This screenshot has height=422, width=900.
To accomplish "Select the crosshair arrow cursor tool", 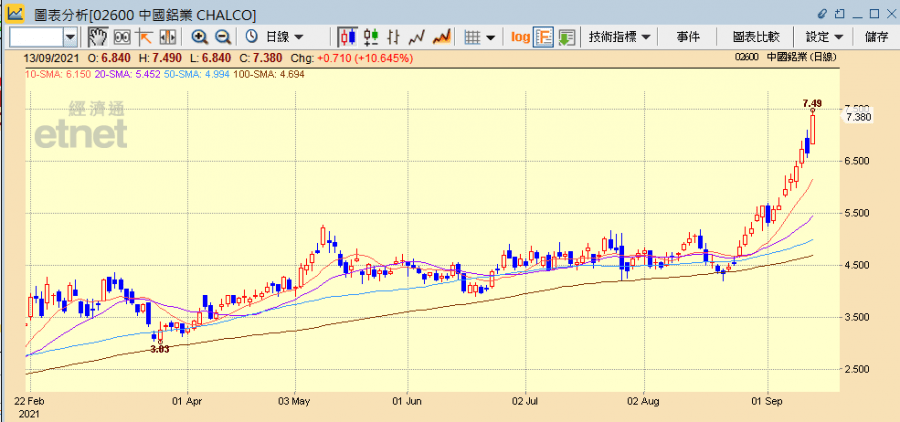I will pos(144,37).
